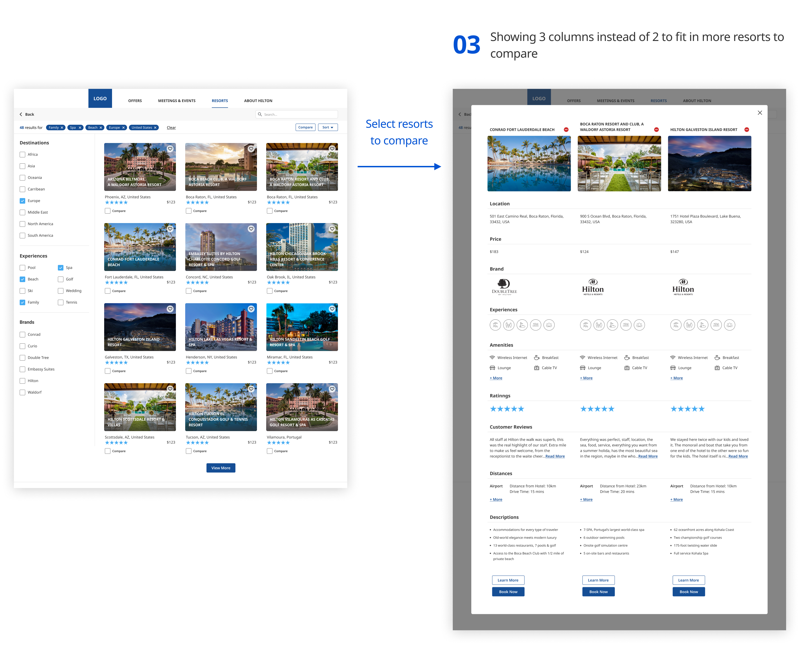Screen dimensions: 800x672
Task: Click Learn More for Conrad Fort Lauderdale
Action: click(508, 580)
